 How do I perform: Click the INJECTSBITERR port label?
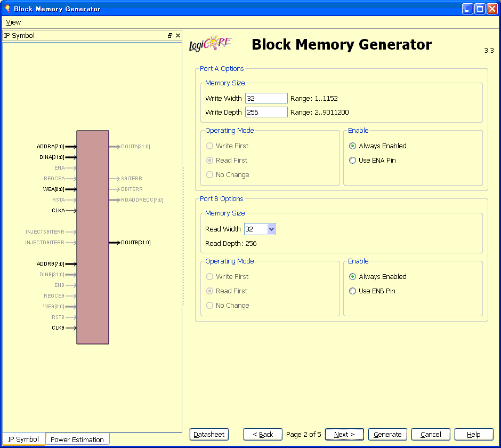click(x=45, y=232)
